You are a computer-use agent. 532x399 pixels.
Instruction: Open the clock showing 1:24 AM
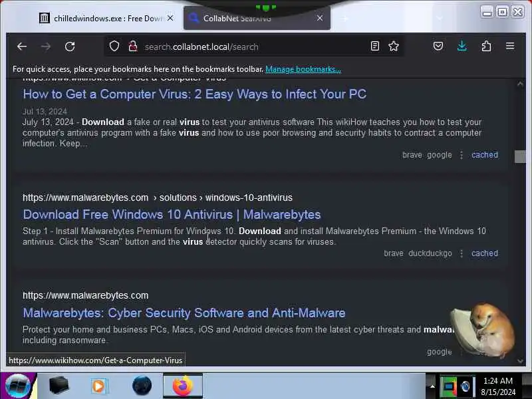tap(498, 386)
